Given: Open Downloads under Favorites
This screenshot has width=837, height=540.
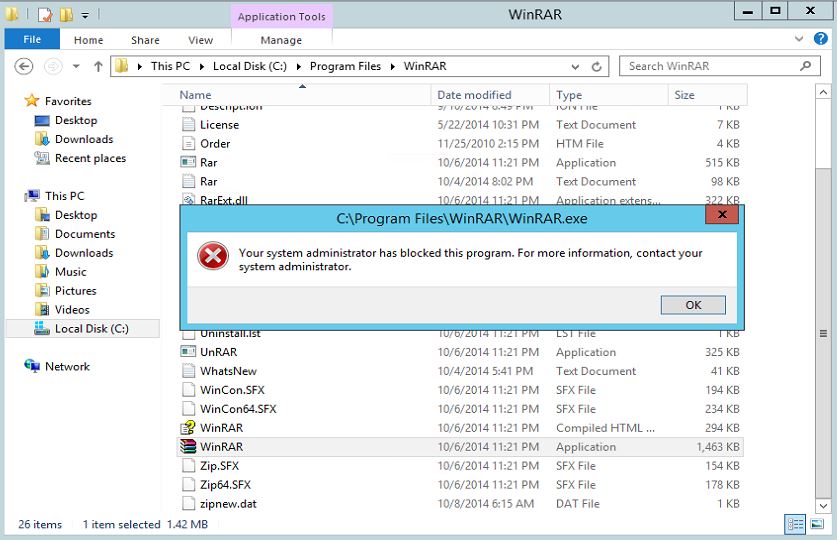Looking at the screenshot, I should pos(84,139).
